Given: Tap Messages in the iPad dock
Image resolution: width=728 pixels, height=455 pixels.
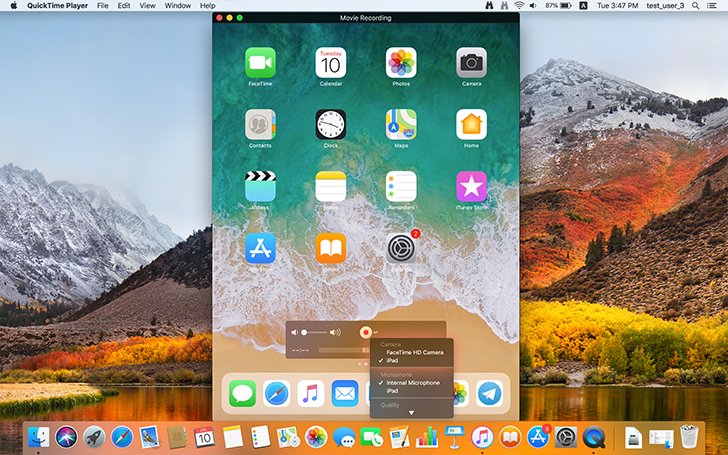Looking at the screenshot, I should [242, 393].
